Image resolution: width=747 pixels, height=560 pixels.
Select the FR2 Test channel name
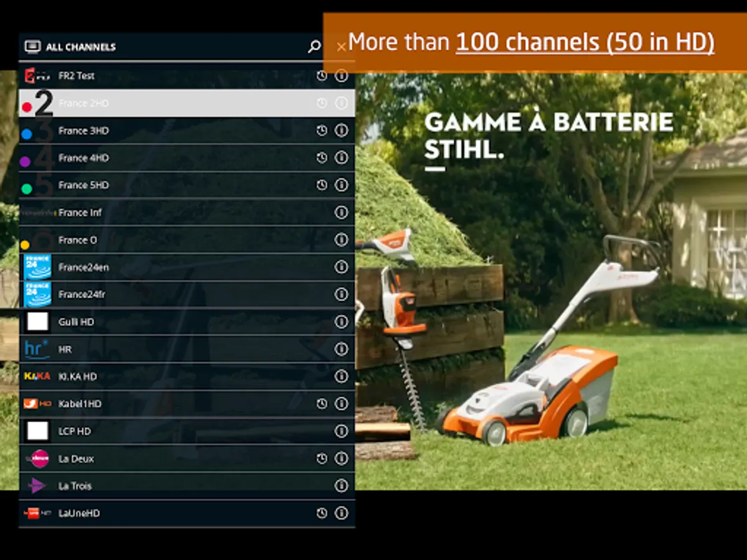(77, 76)
